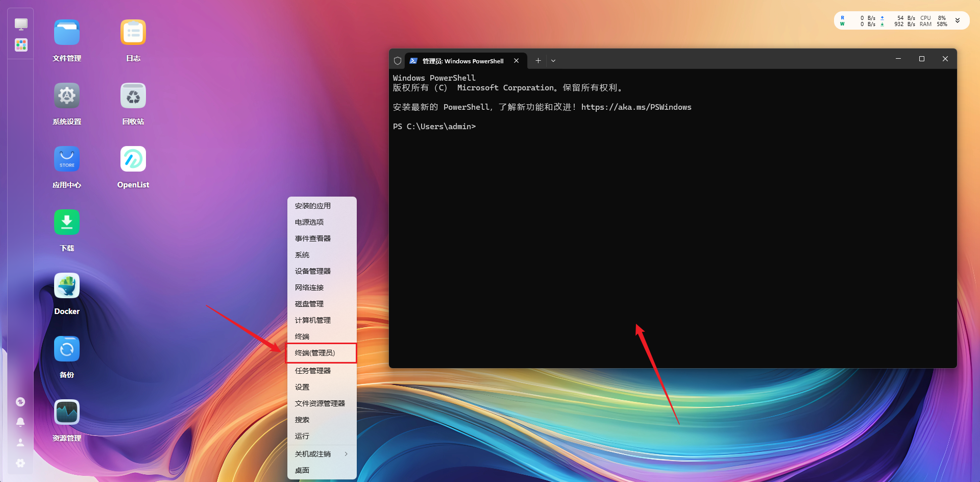
Task: Open 计算机管理 from the context menu
Action: 322,320
